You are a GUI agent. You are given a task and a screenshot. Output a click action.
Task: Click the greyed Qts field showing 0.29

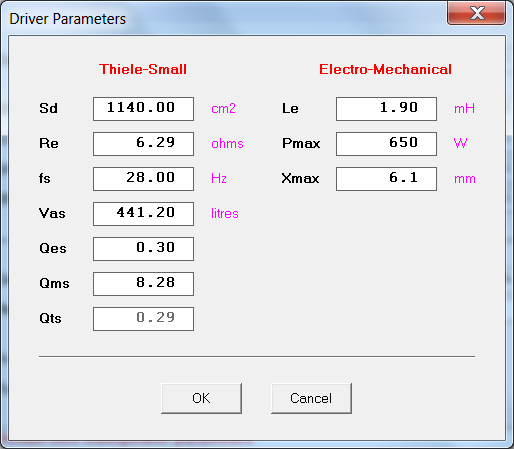(143, 319)
